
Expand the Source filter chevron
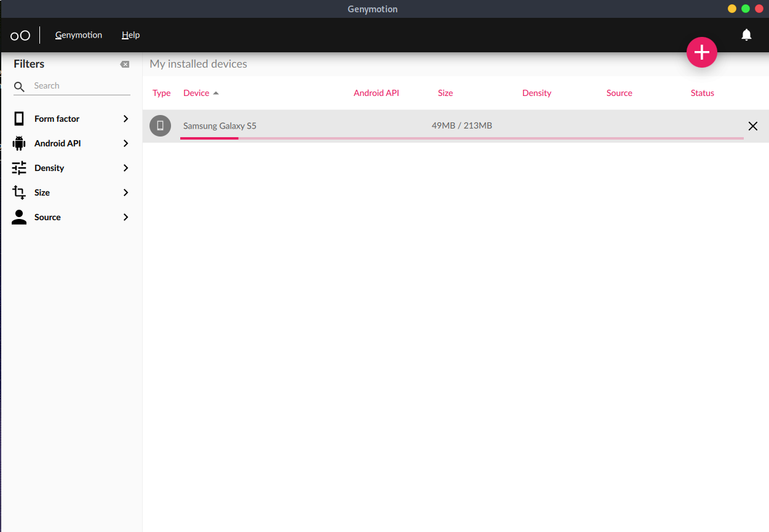point(126,217)
